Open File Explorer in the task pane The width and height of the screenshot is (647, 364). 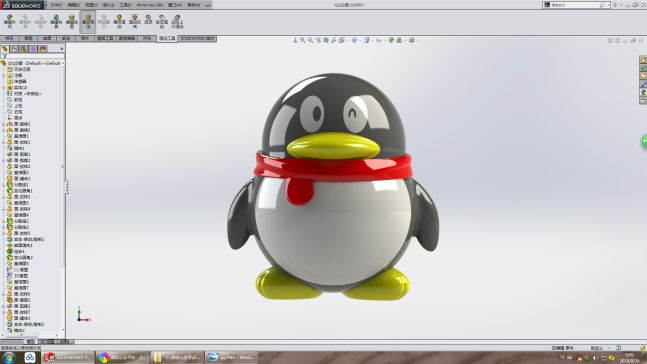tap(643, 76)
